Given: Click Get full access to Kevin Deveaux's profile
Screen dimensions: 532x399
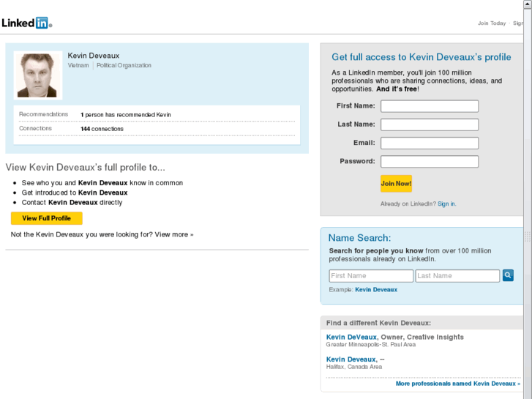Looking at the screenshot, I should click(421, 57).
